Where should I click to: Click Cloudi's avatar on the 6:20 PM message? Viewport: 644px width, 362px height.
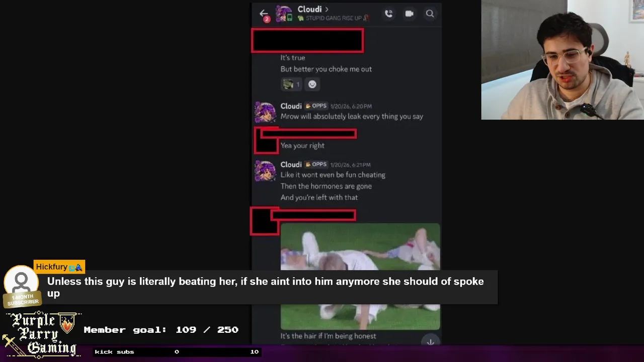coord(265,112)
